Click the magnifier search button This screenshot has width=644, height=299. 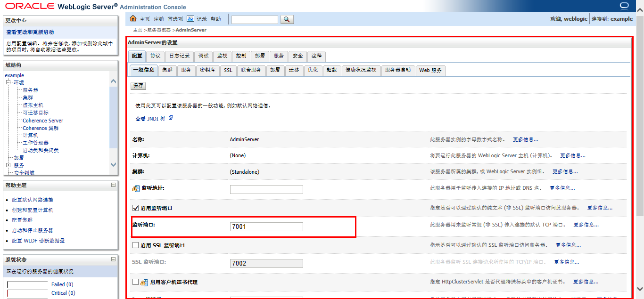[287, 19]
